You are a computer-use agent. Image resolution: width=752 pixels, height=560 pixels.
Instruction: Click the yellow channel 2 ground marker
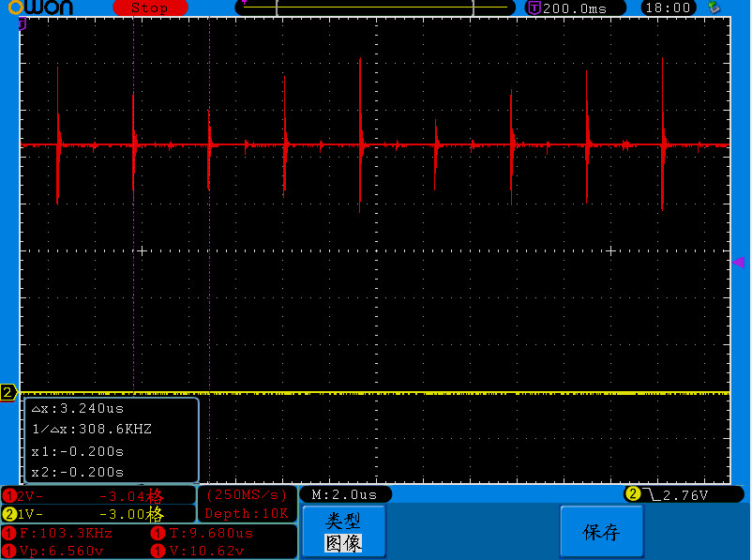point(8,392)
